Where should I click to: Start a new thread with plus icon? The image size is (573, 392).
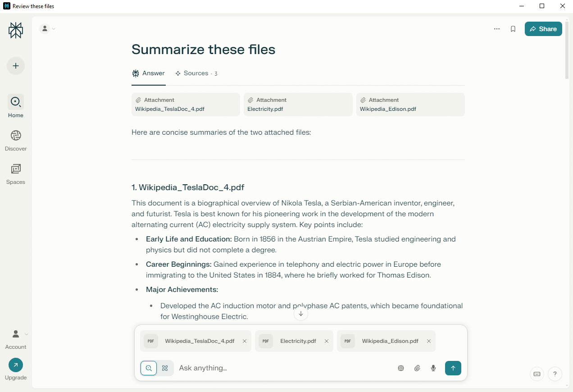pyautogui.click(x=16, y=66)
